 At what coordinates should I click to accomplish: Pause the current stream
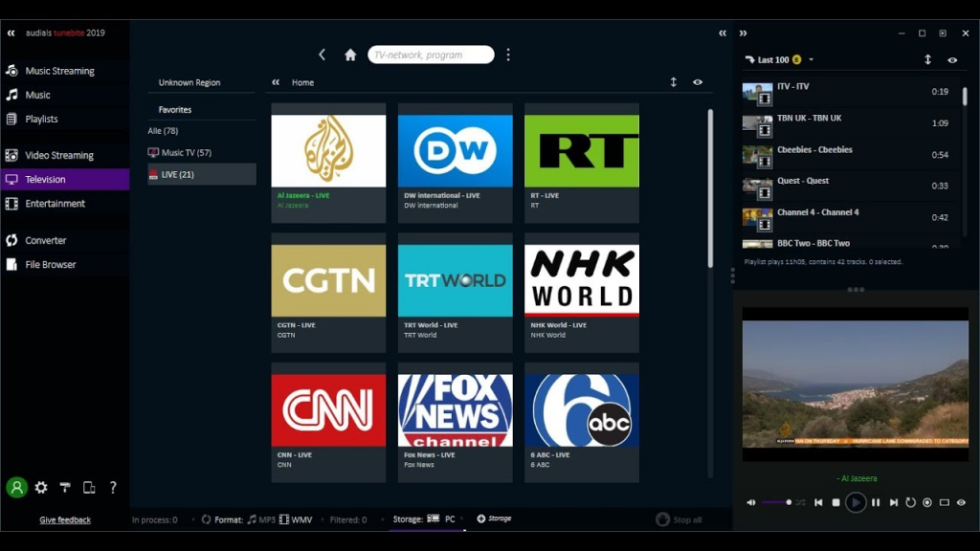click(876, 502)
